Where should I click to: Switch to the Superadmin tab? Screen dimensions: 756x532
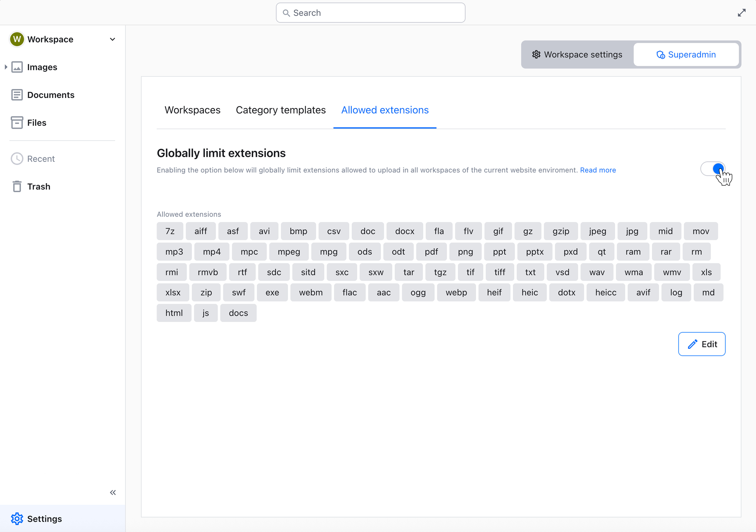(x=686, y=54)
